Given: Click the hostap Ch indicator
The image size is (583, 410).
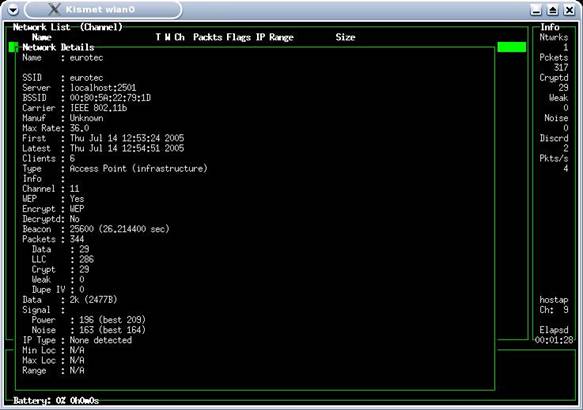Looking at the screenshot, I should point(554,304).
